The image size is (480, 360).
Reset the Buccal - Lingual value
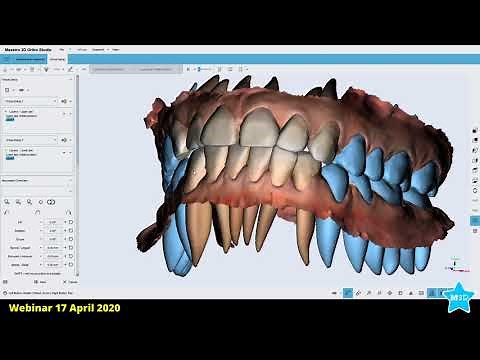tap(71, 248)
